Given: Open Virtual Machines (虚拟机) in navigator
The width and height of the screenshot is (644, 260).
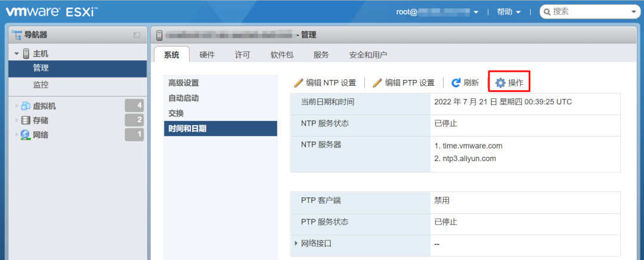Looking at the screenshot, I should coord(44,106).
